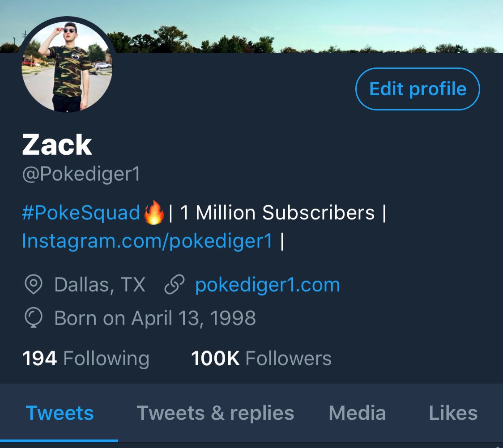Click the birthday balloon icon
Screen dimensions: 503x448
(x=34, y=317)
